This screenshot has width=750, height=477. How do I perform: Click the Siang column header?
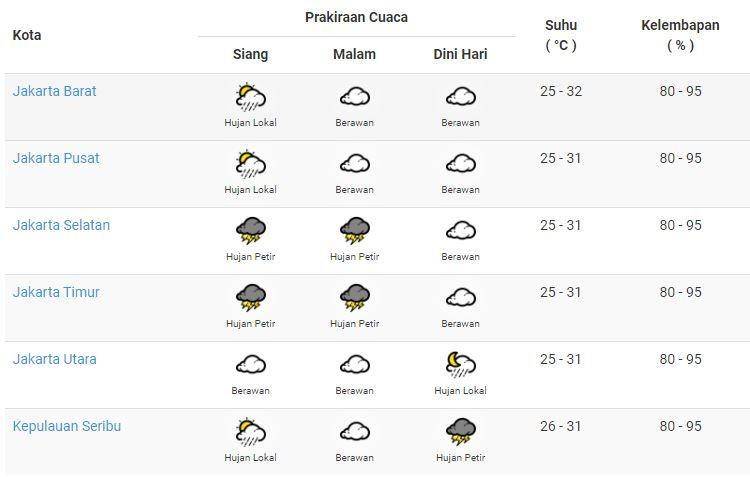coord(251,54)
